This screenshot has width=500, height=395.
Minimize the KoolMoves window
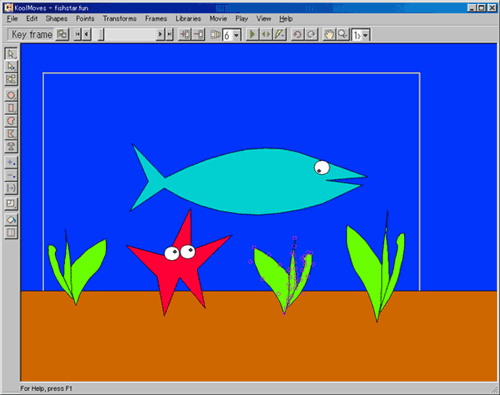click(471, 8)
